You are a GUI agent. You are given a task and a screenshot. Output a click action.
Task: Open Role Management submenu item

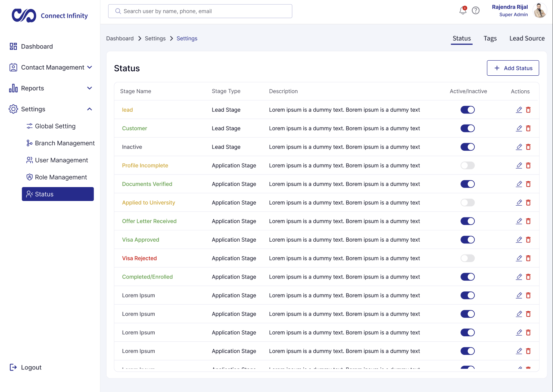pyautogui.click(x=57, y=177)
